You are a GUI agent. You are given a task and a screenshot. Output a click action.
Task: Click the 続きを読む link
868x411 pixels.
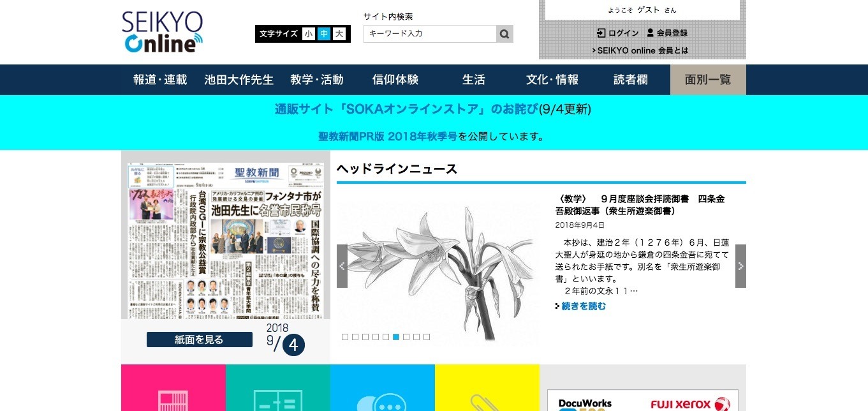point(583,306)
